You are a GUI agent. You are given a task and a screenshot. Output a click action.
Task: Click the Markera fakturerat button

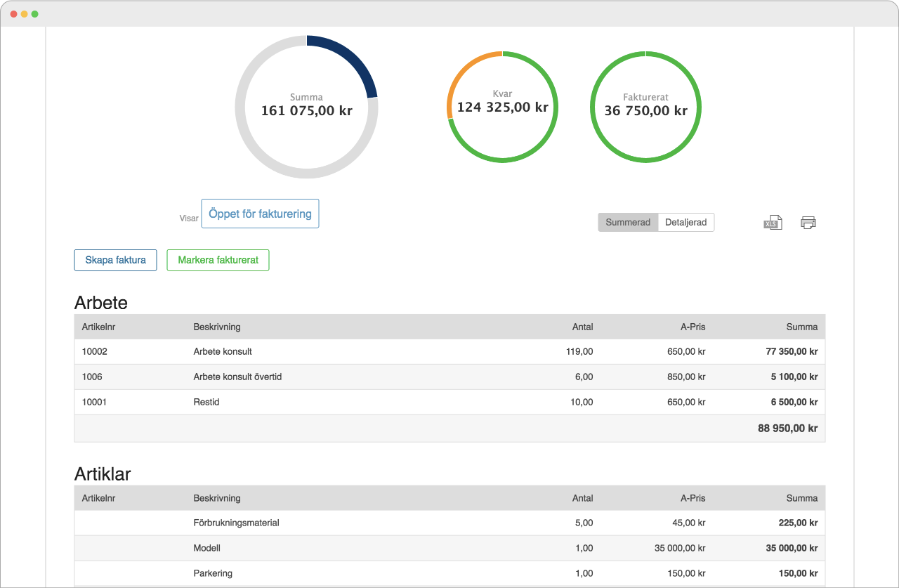click(218, 260)
